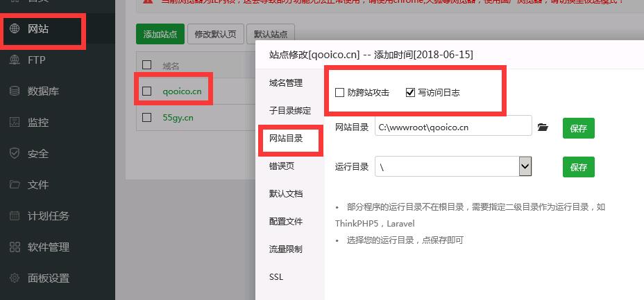
Task: Click the 网站目录 path input field
Action: [453, 127]
